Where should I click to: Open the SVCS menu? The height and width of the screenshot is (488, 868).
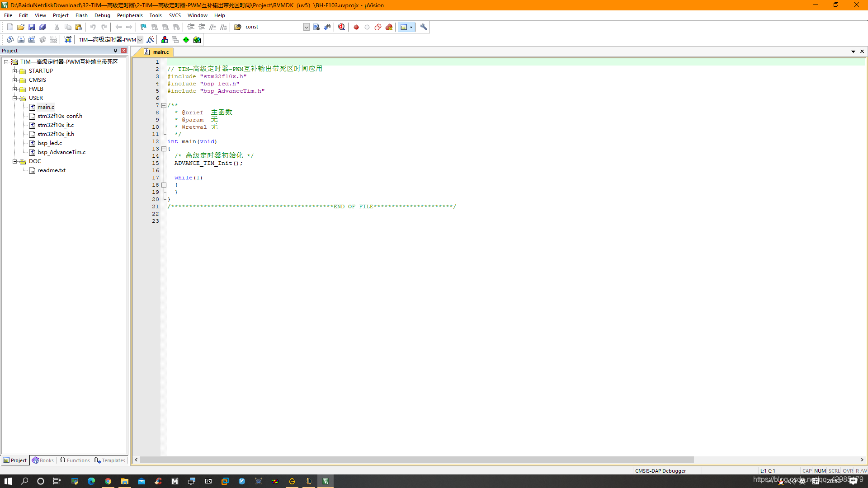tap(175, 15)
